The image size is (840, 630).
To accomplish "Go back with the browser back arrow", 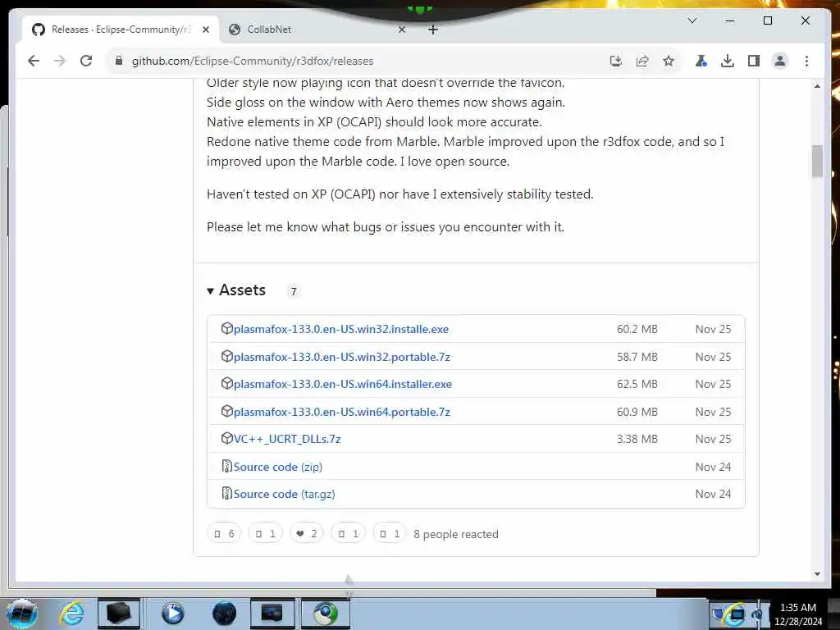I will (x=34, y=61).
